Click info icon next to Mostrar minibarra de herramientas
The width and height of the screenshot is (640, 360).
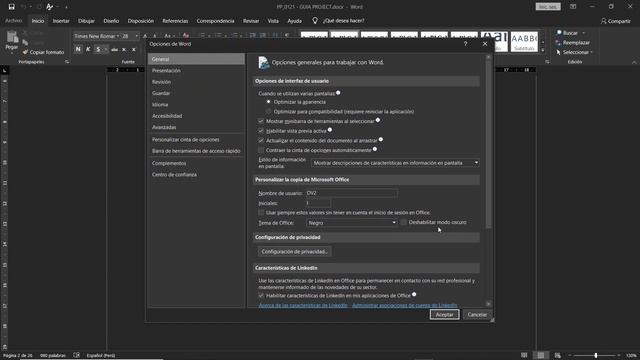(x=378, y=120)
